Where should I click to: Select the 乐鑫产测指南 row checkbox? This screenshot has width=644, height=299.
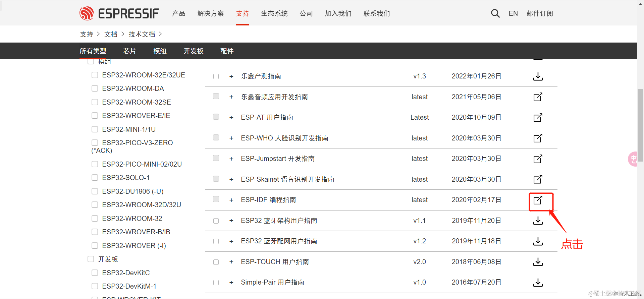216,76
